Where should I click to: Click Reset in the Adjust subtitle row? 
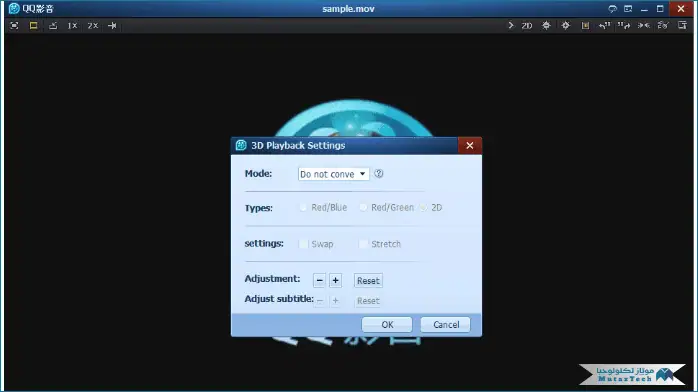(368, 301)
